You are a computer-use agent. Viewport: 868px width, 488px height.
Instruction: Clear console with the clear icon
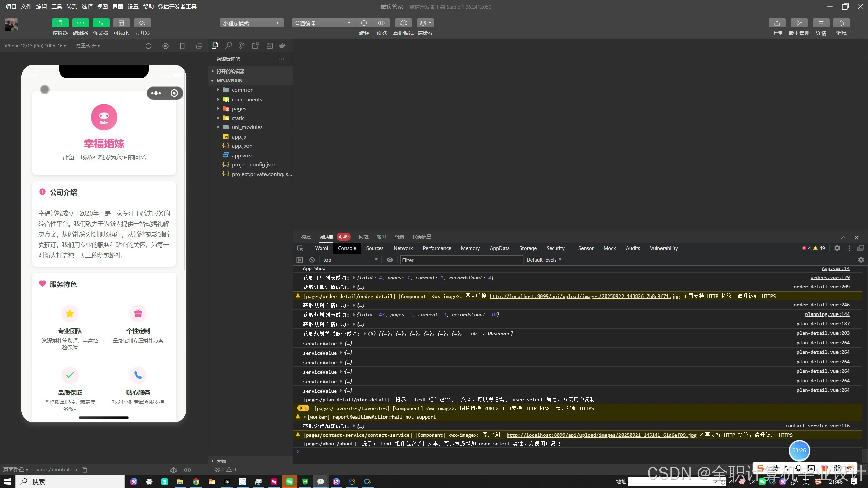pyautogui.click(x=312, y=260)
